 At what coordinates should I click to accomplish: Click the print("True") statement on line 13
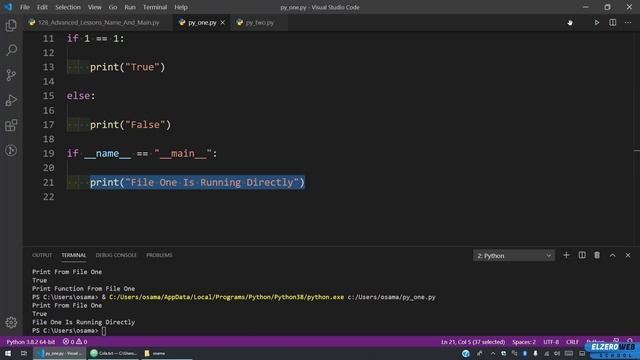[x=127, y=67]
